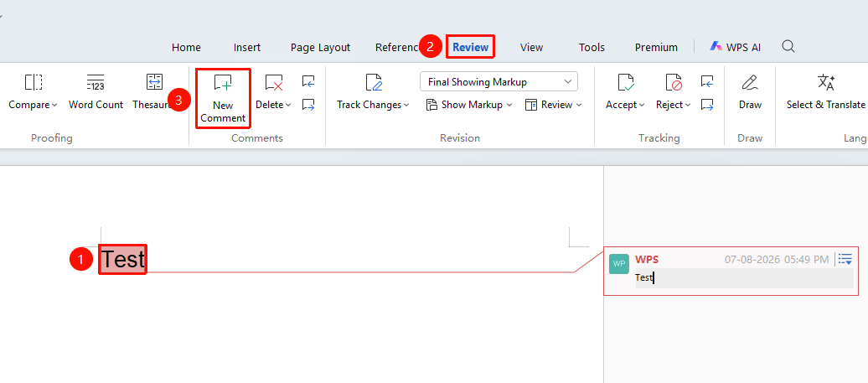Click the comment text field containing Test
868x383 pixels.
point(744,278)
